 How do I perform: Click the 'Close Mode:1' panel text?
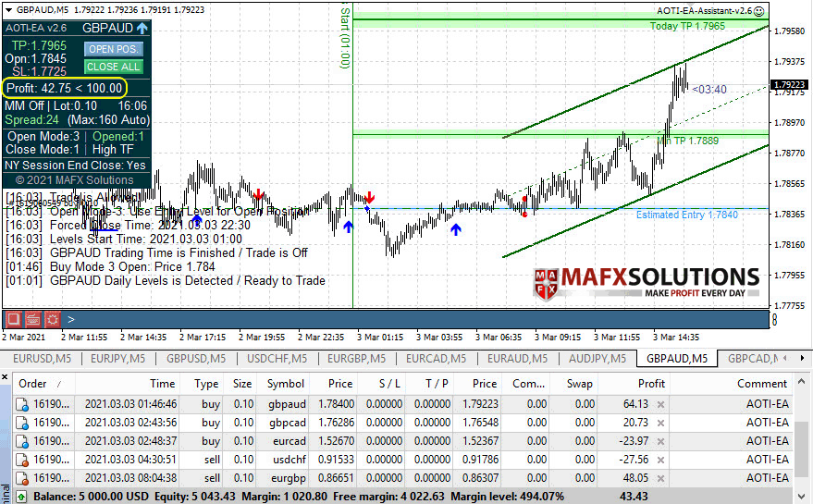tap(43, 149)
